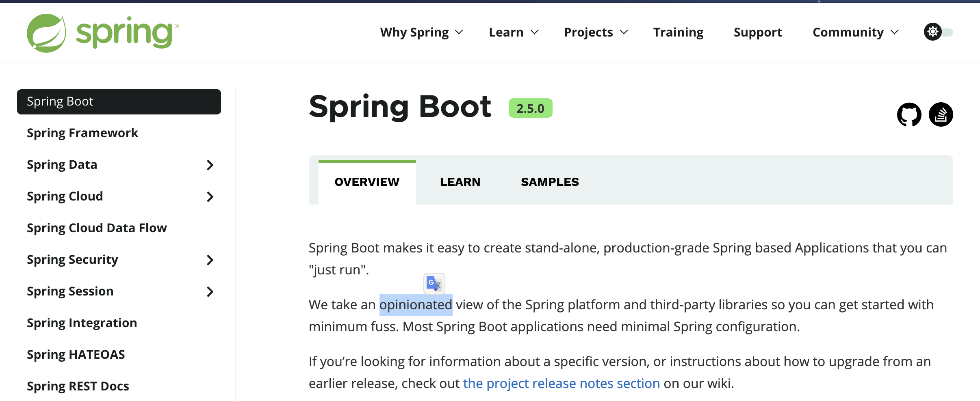Open the Stack Overflow icon

click(x=941, y=114)
